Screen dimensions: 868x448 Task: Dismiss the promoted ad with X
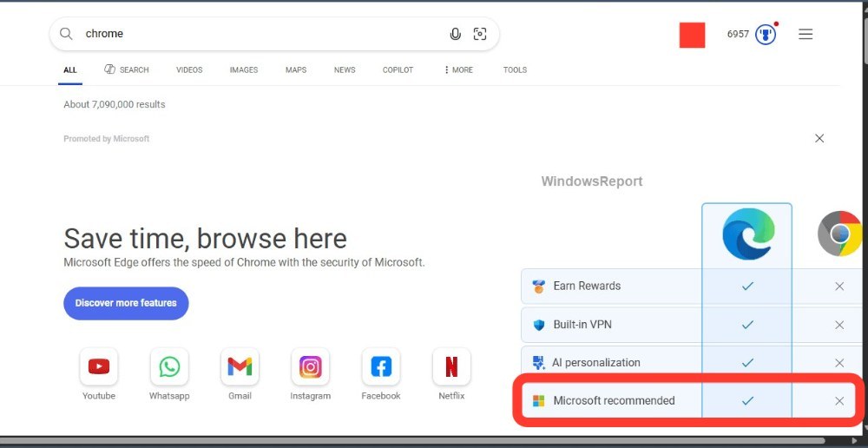pyautogui.click(x=819, y=138)
